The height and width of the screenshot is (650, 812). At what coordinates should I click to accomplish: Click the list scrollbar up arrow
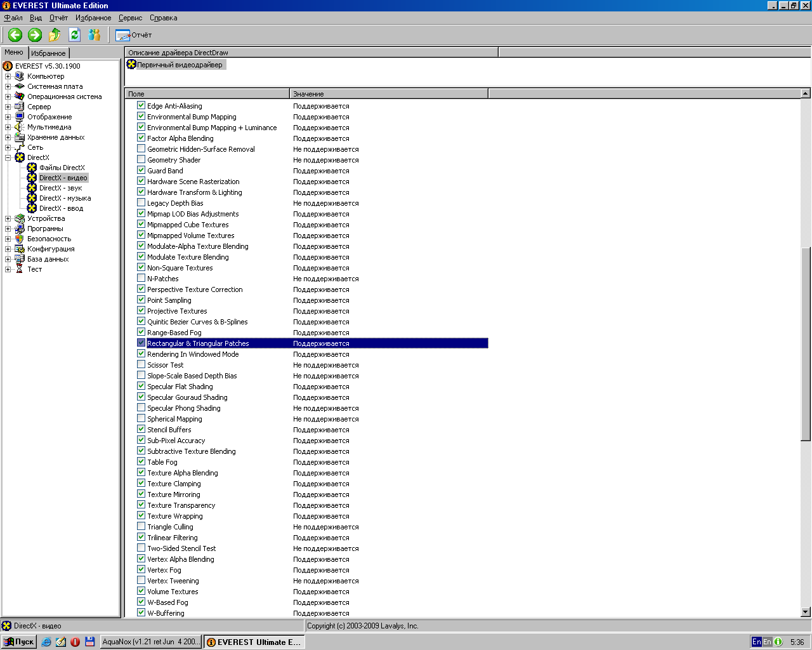pyautogui.click(x=806, y=93)
